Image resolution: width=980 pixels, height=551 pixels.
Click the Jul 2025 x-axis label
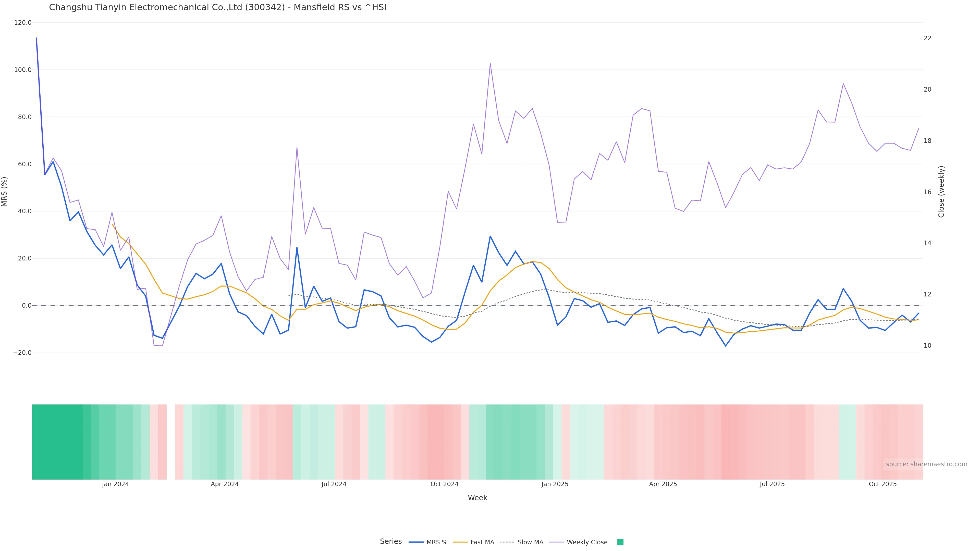click(x=772, y=484)
